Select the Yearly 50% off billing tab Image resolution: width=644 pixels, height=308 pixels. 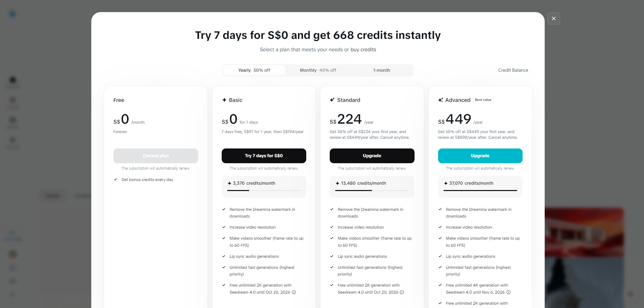coord(254,70)
